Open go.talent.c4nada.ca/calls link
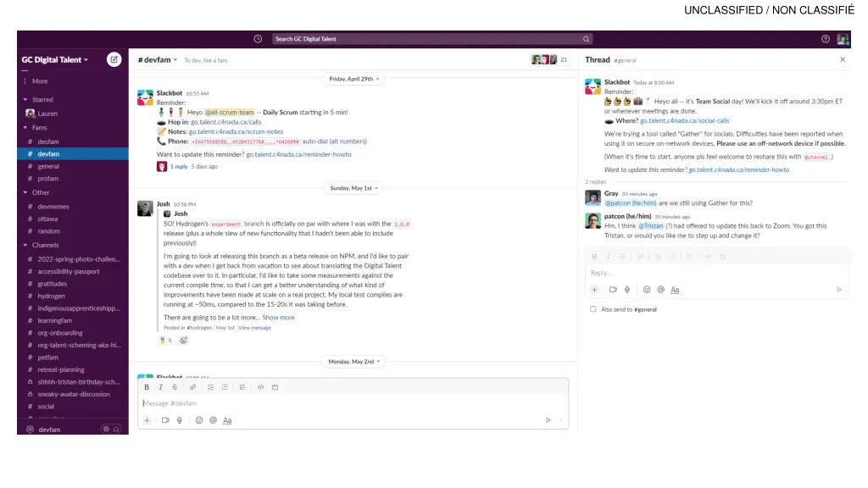This screenshot has width=868, height=488. click(x=225, y=122)
